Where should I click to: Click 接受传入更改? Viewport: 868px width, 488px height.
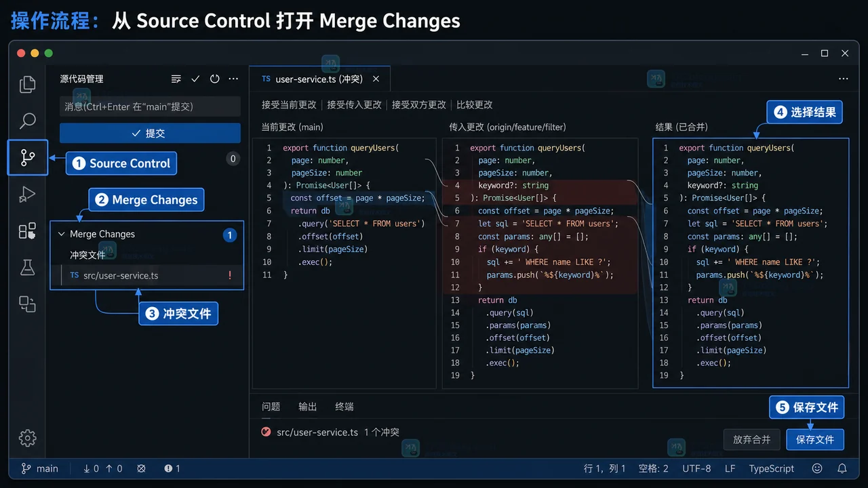pyautogui.click(x=355, y=104)
